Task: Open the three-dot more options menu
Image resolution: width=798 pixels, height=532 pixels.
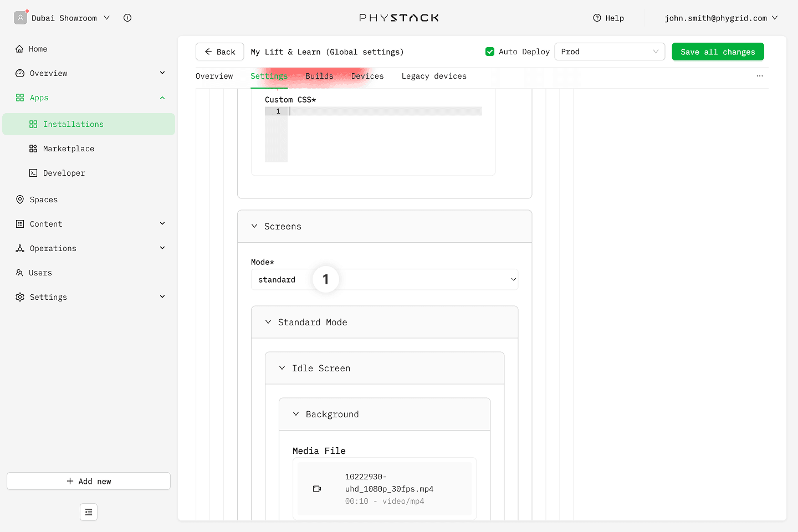Action: click(x=760, y=76)
